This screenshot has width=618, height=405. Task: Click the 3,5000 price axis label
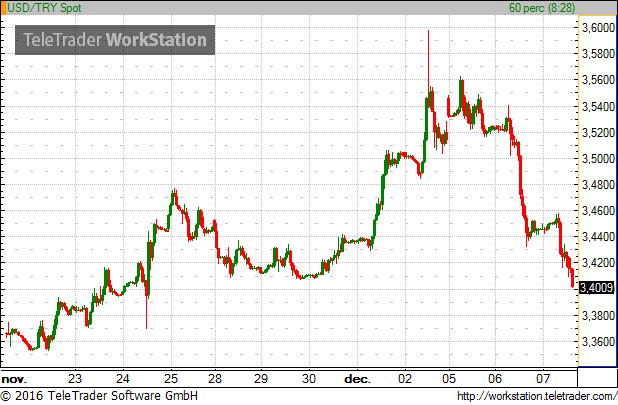(x=598, y=159)
